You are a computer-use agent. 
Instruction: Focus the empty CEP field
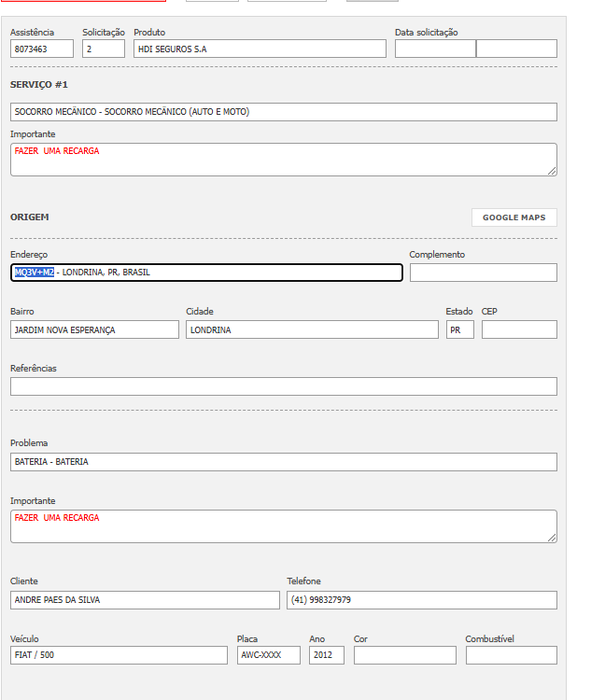(519, 329)
